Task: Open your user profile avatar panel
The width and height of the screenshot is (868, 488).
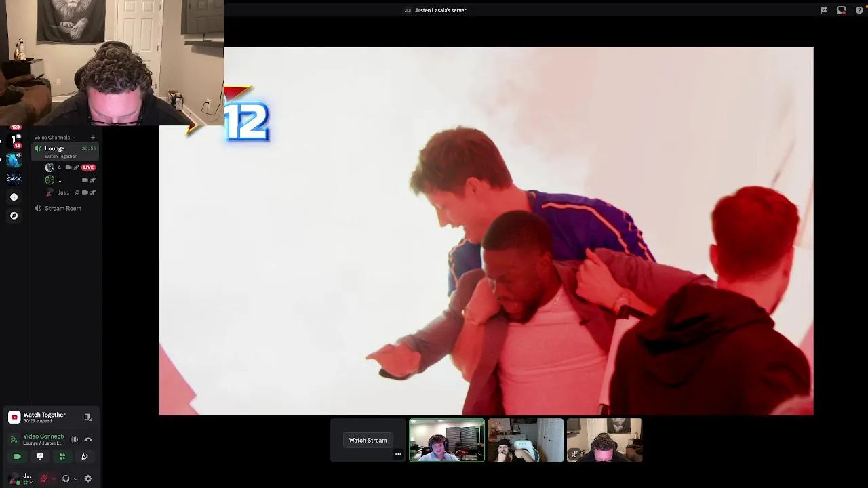Action: point(15,479)
